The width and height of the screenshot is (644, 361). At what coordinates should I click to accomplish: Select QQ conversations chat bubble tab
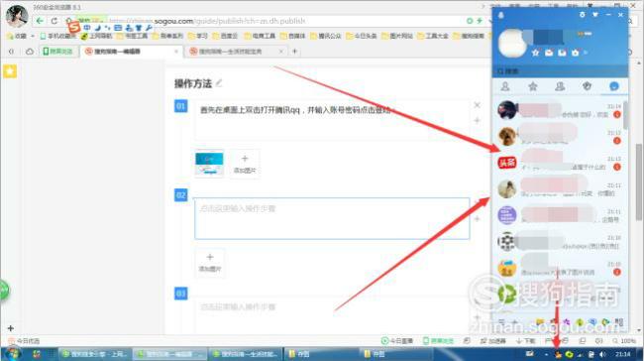pyautogui.click(x=614, y=86)
